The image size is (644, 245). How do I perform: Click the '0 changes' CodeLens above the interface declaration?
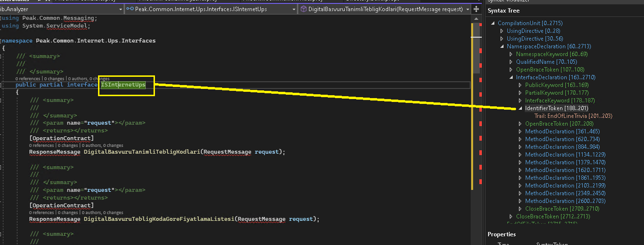54,78
